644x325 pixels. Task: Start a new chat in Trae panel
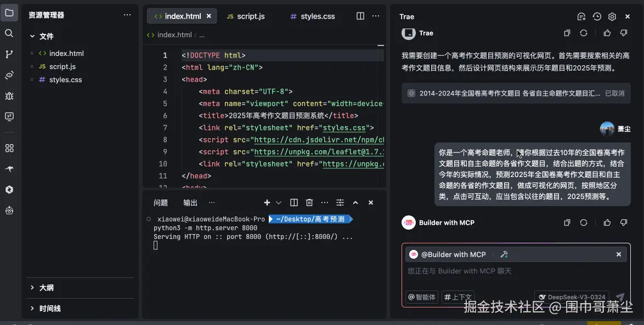pos(581,16)
